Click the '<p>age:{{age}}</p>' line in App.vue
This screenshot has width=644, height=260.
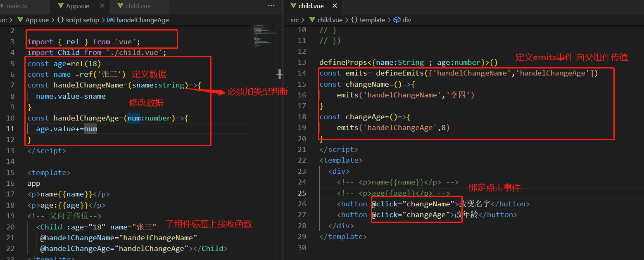pos(67,205)
